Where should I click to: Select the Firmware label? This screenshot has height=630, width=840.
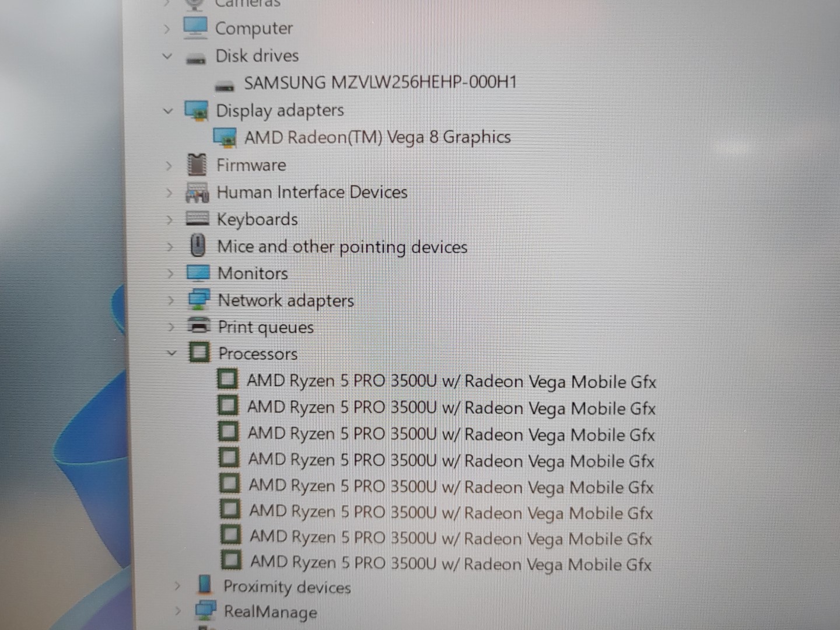tap(251, 165)
